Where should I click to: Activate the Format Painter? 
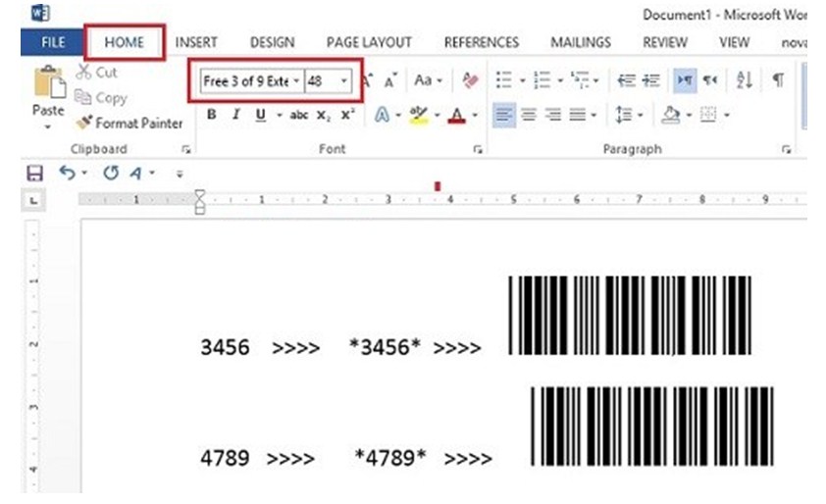tap(129, 123)
